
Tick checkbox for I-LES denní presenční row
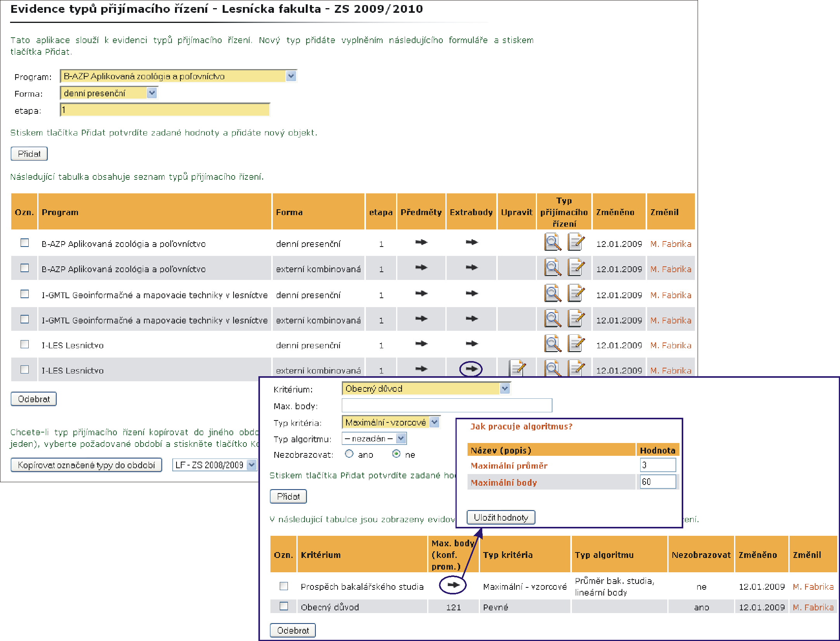[x=24, y=344]
